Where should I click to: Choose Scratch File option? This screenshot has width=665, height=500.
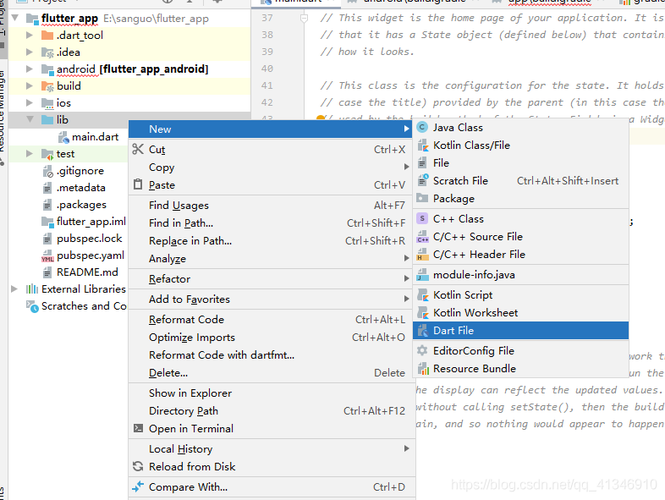coord(520,181)
